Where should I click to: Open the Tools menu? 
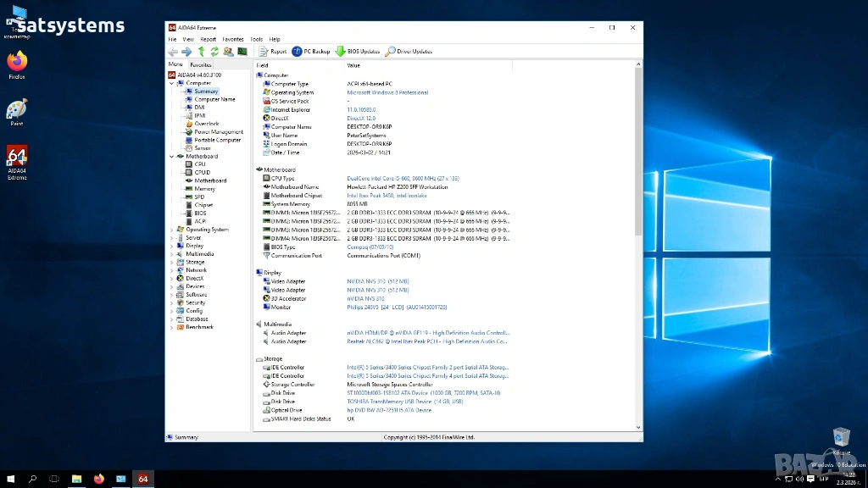(256, 39)
